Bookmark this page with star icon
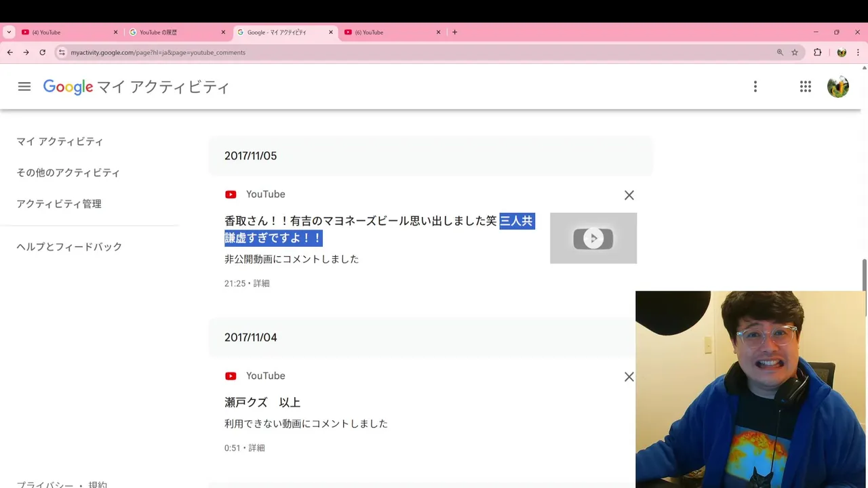This screenshot has width=868, height=488. point(795,52)
